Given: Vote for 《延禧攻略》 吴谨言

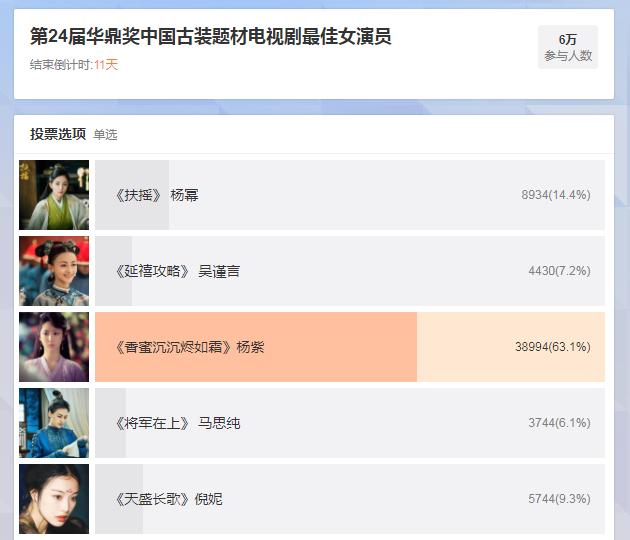Looking at the screenshot, I should 177,271.
